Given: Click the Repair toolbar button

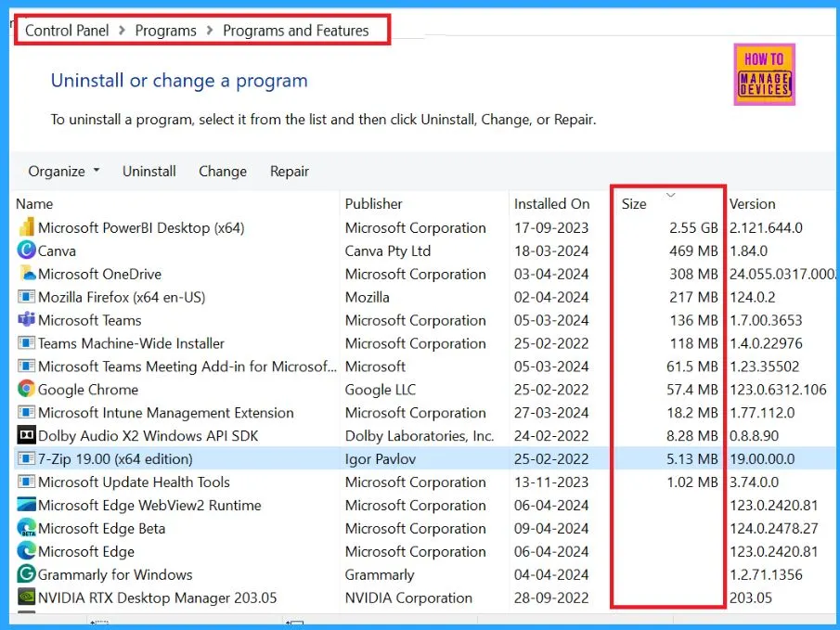Looking at the screenshot, I should (x=290, y=171).
